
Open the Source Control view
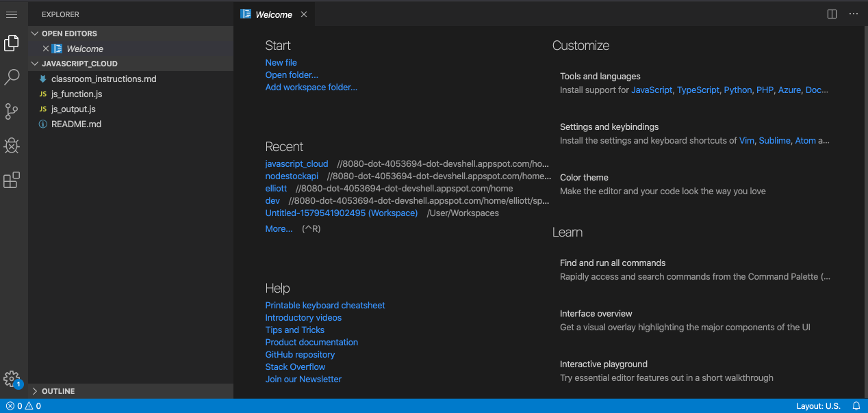(x=12, y=111)
